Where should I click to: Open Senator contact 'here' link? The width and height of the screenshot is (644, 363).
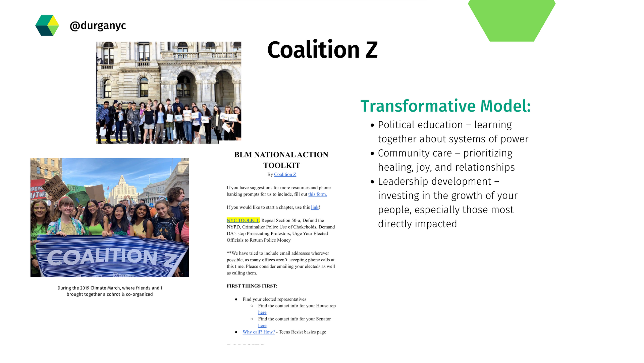pyautogui.click(x=262, y=325)
